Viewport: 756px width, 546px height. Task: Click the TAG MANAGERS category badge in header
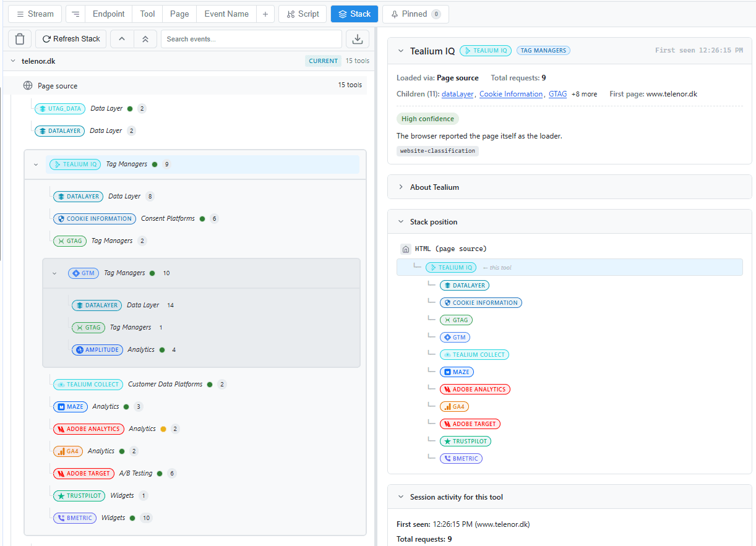pyautogui.click(x=543, y=51)
